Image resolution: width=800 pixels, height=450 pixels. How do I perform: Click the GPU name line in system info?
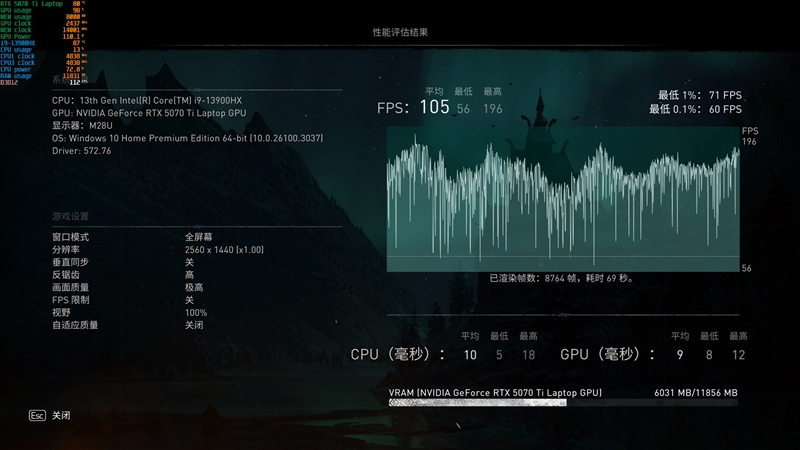pos(149,113)
